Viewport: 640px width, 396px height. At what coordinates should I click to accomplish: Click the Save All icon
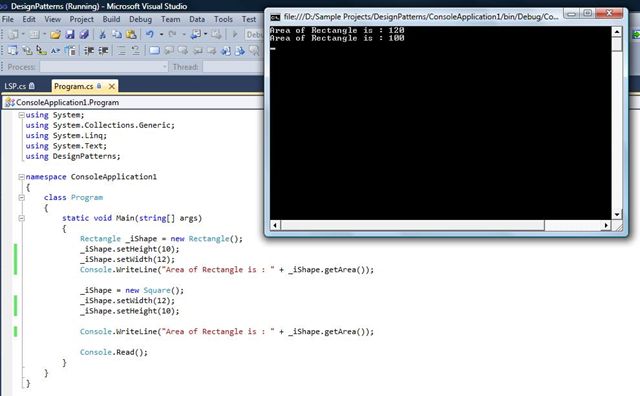pyautogui.click(x=84, y=34)
